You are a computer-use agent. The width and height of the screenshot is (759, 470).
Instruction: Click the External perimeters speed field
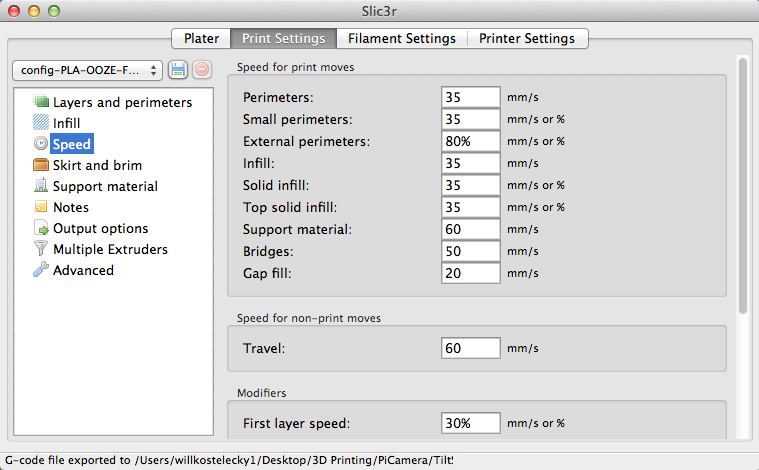pyautogui.click(x=470, y=141)
